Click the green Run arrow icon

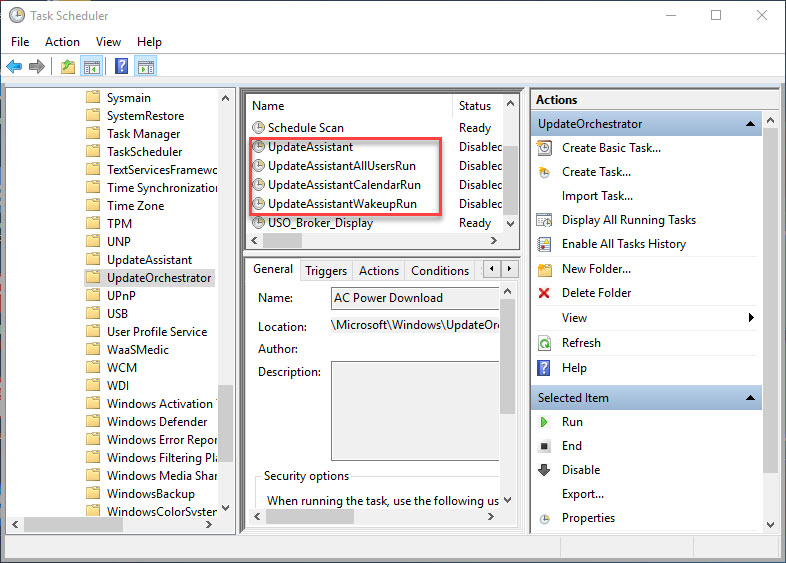544,422
